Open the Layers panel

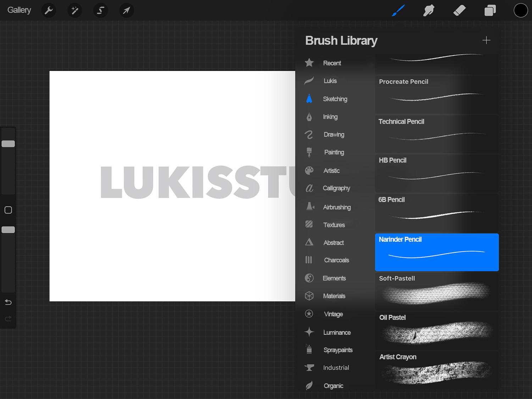click(490, 10)
